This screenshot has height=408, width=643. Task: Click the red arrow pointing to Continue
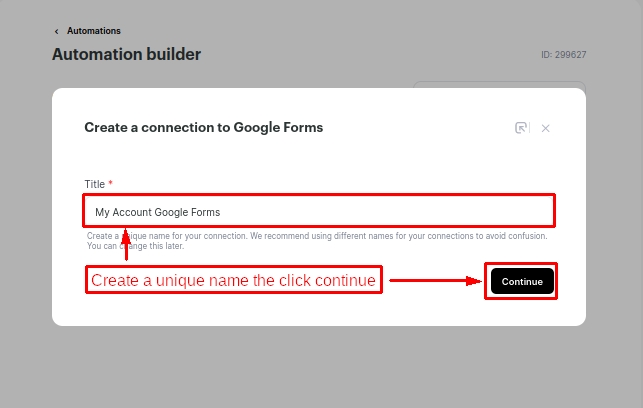435,281
